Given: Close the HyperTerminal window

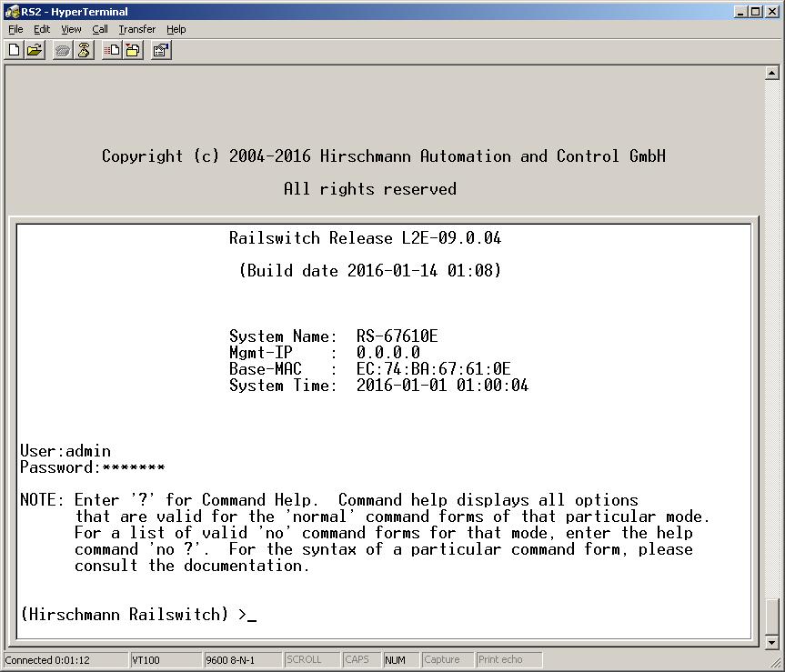Looking at the screenshot, I should coord(772,12).
